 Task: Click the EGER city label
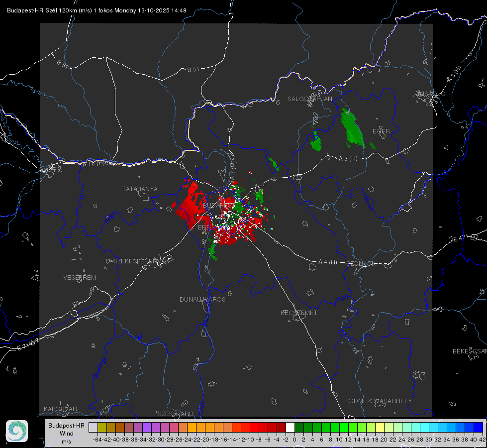click(381, 131)
